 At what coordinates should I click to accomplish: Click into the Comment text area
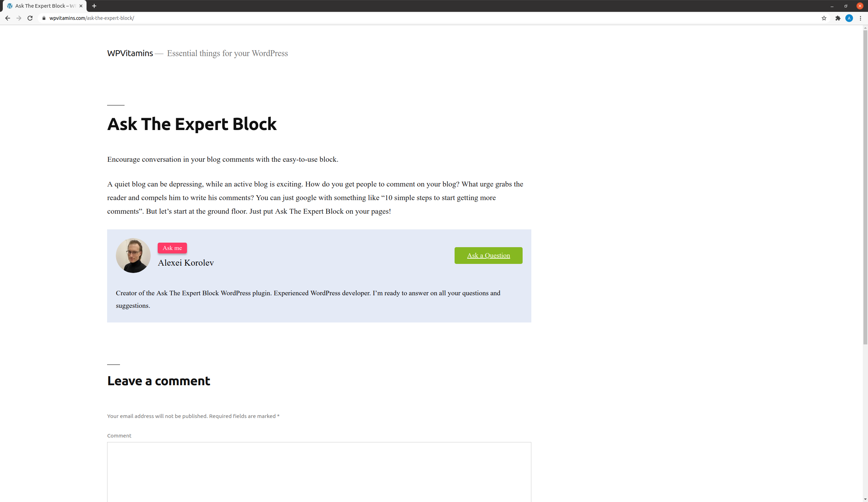tap(319, 472)
